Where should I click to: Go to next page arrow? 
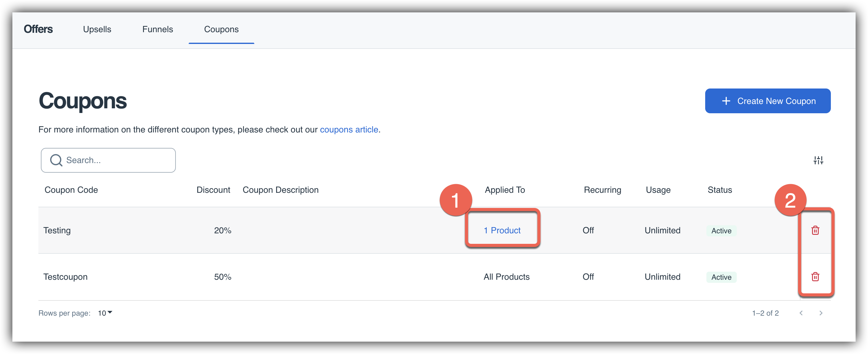[x=821, y=313]
